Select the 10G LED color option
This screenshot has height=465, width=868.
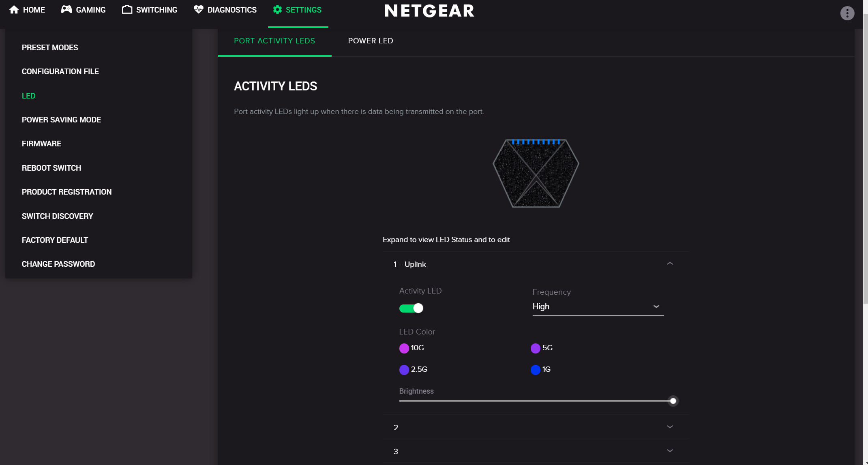tap(404, 348)
